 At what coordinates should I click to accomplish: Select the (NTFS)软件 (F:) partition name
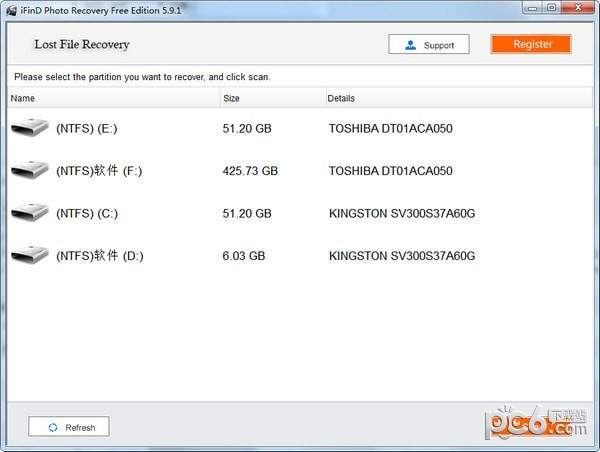pyautogui.click(x=99, y=171)
